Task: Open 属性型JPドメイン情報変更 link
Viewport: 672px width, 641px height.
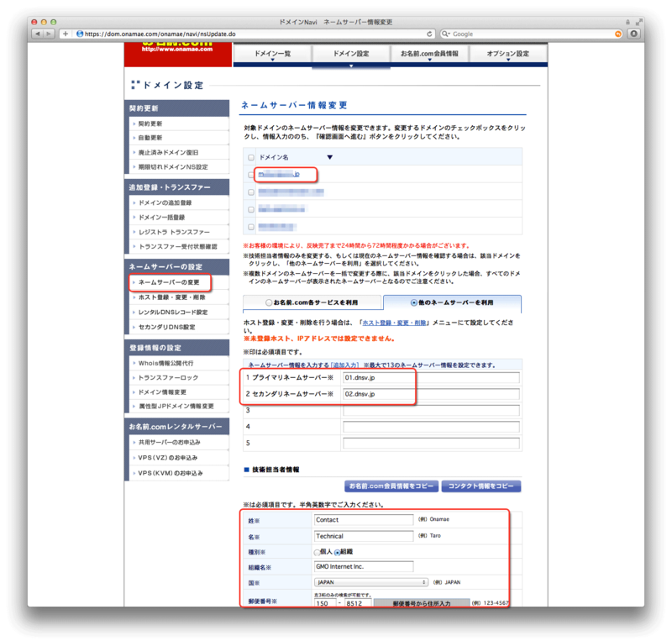Action: [x=176, y=406]
